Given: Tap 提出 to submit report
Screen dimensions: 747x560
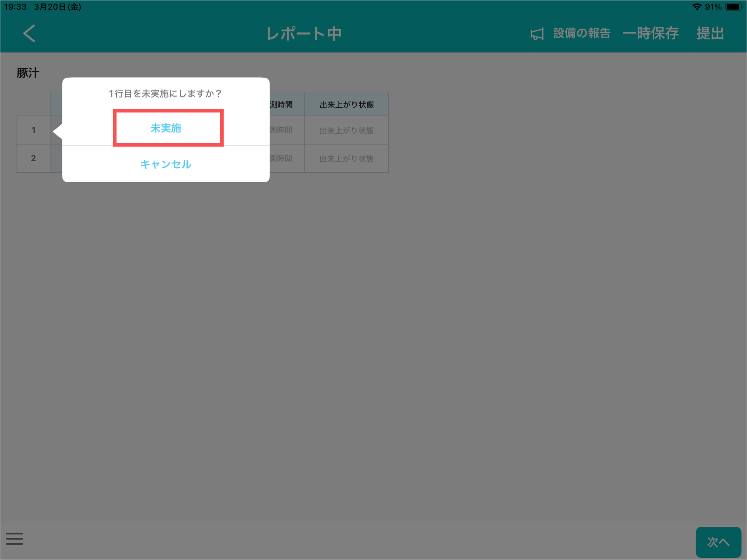Looking at the screenshot, I should click(x=710, y=34).
